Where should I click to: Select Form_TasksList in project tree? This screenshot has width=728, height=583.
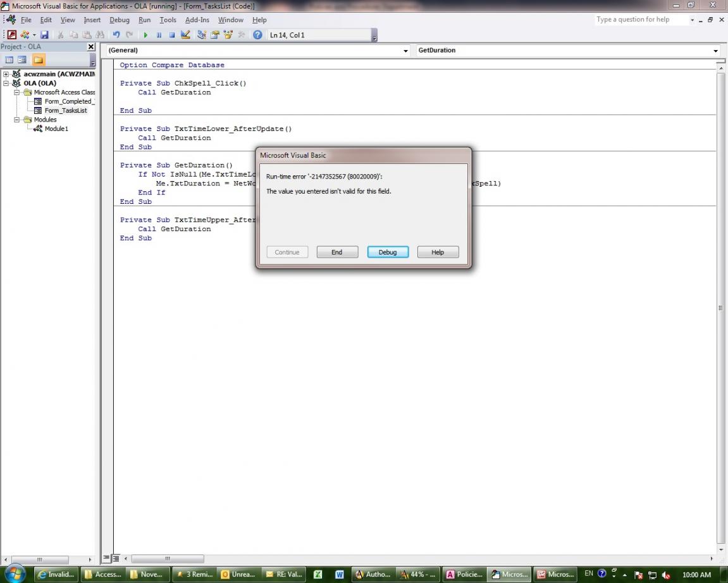[66, 110]
